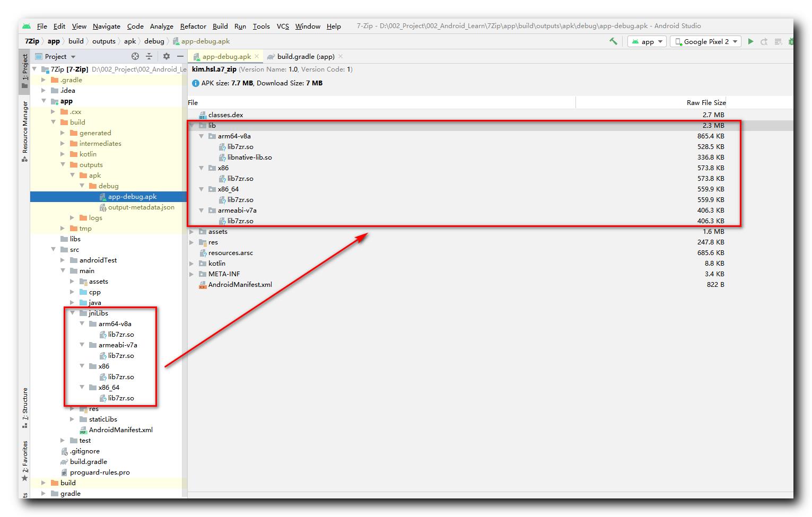Click the Android Studio logo icon
This screenshot has height=517, width=812.
[x=27, y=26]
